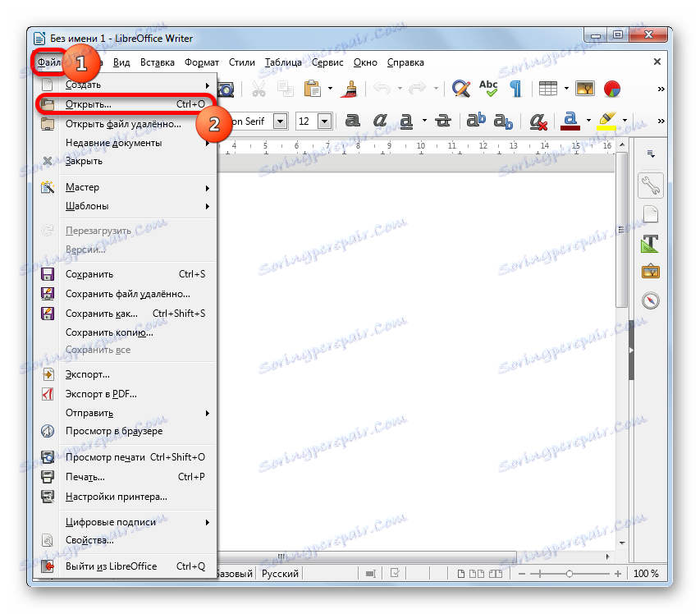Apply the yellow highlighting color
Viewport: 700px width, 614px height.
606,121
